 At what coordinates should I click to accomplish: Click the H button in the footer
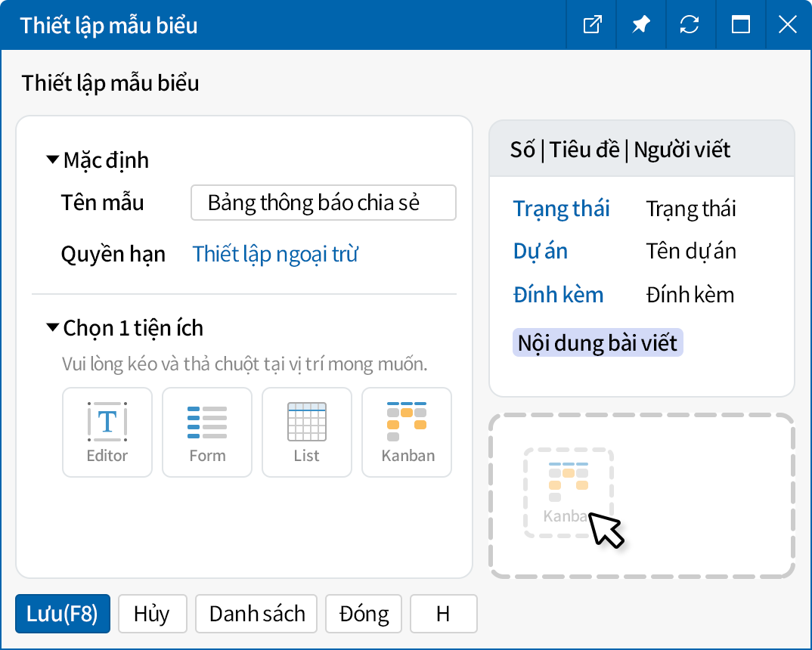[x=443, y=614]
